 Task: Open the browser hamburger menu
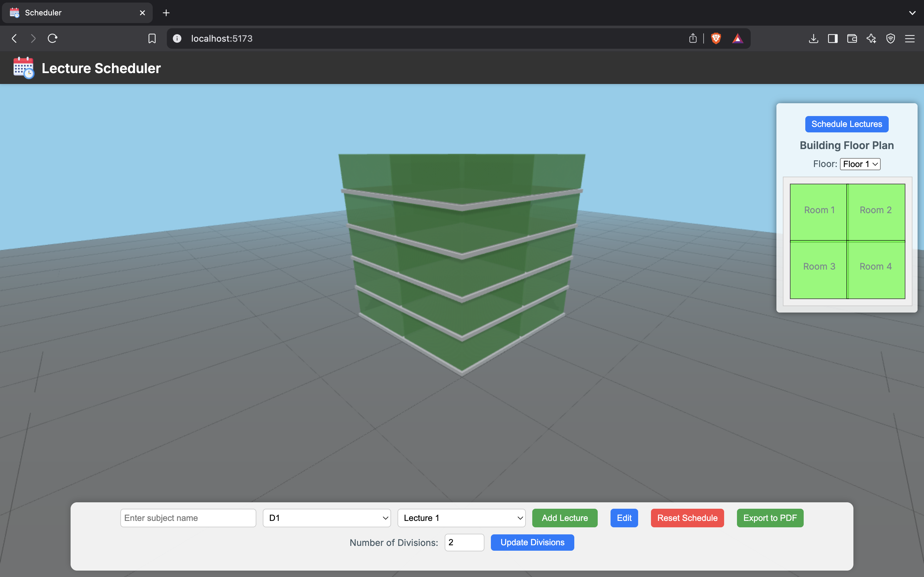pyautogui.click(x=910, y=38)
